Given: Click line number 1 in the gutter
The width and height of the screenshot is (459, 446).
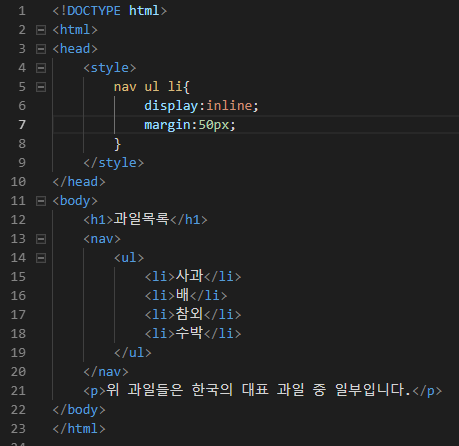Looking at the screenshot, I should [x=22, y=11].
